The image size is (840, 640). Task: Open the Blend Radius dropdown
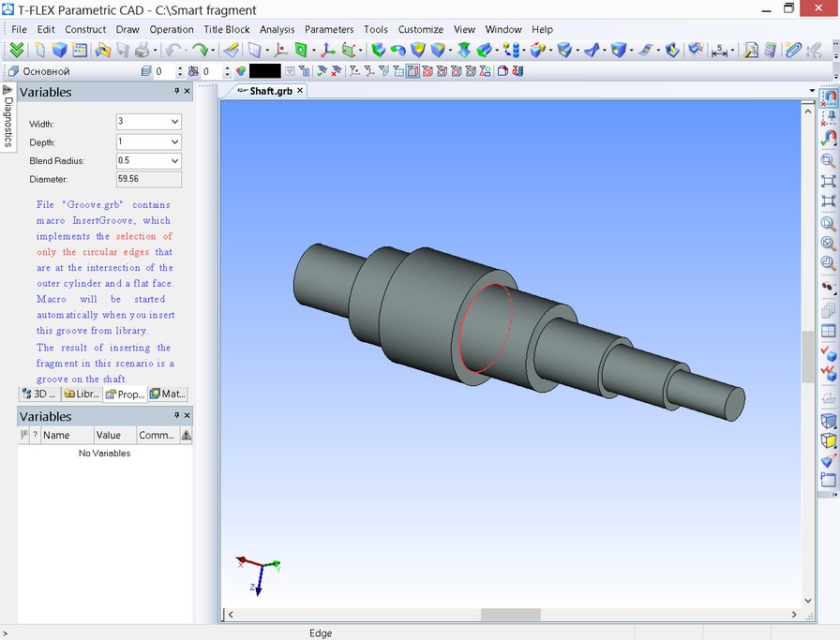[174, 161]
